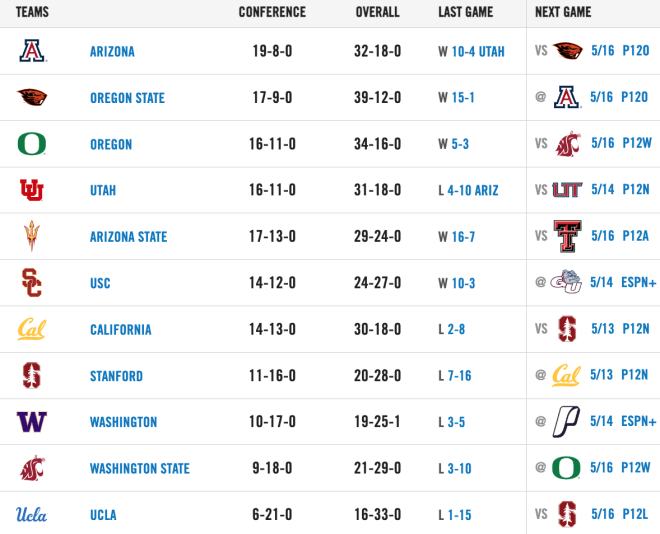Click the Arizona State pitchfork logo
Image resolution: width=660 pixels, height=534 pixels.
coord(32,236)
